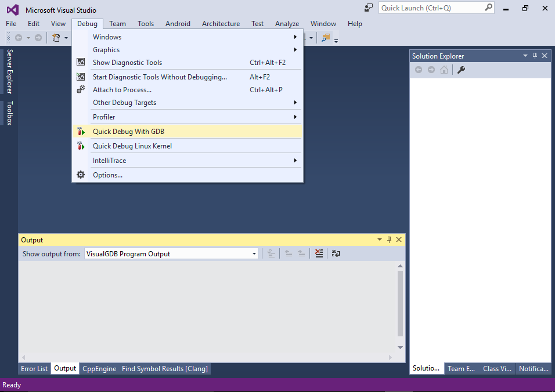Open the Show output from combo box
The width and height of the screenshot is (555, 392).
[x=171, y=254]
